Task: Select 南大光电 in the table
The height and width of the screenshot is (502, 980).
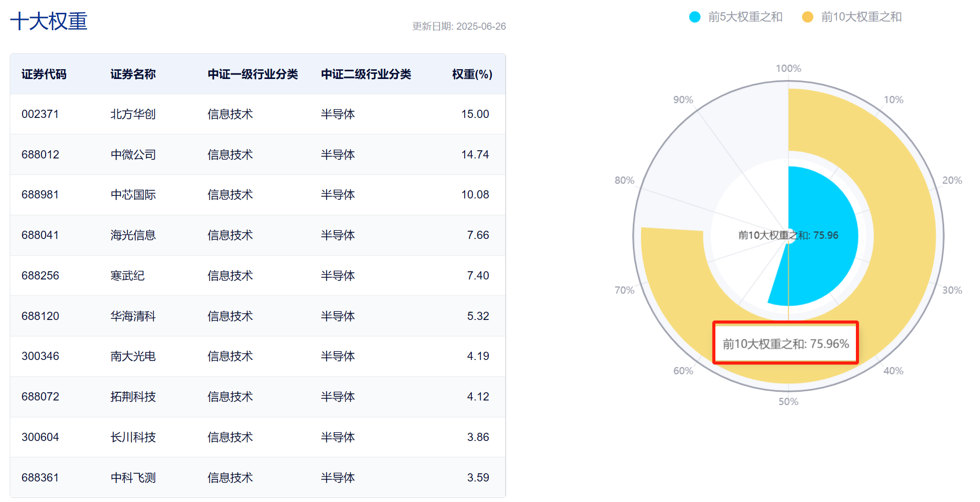Action: 133,356
